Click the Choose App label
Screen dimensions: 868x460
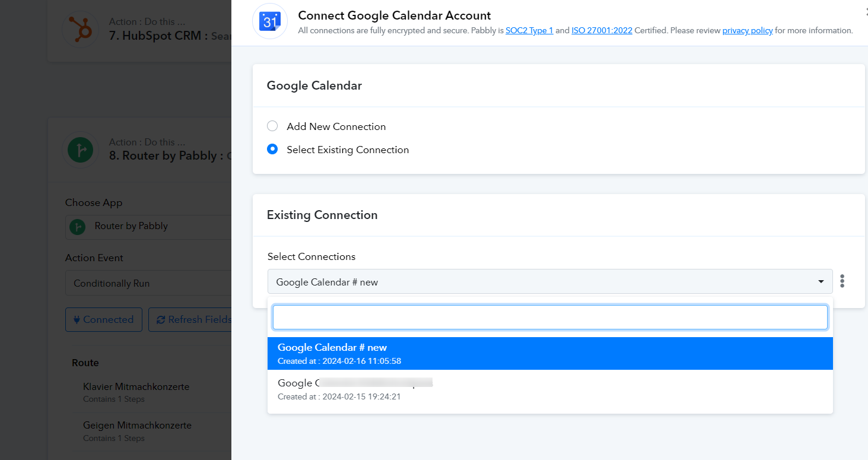point(94,202)
